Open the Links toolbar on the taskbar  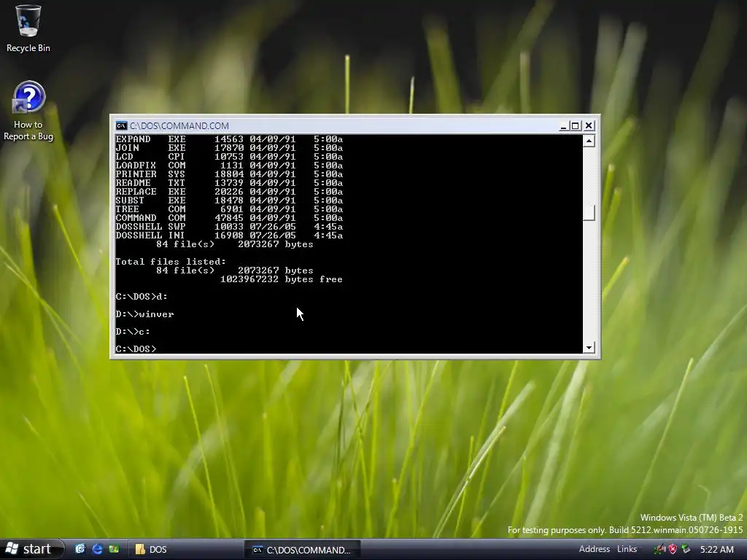(627, 549)
